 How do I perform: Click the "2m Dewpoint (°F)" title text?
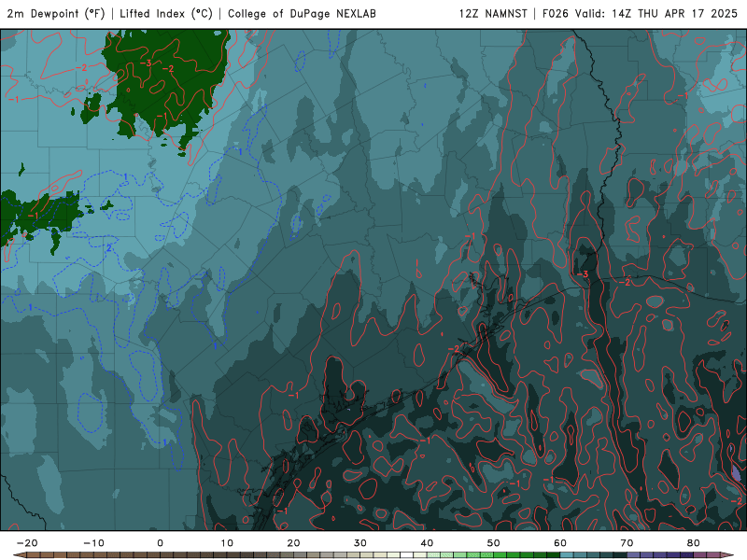[x=56, y=13]
